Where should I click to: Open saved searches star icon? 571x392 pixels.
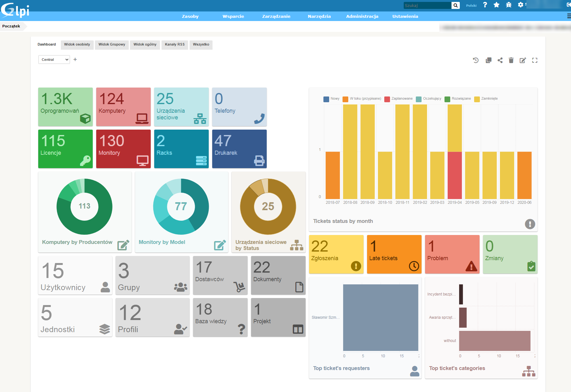pyautogui.click(x=496, y=5)
